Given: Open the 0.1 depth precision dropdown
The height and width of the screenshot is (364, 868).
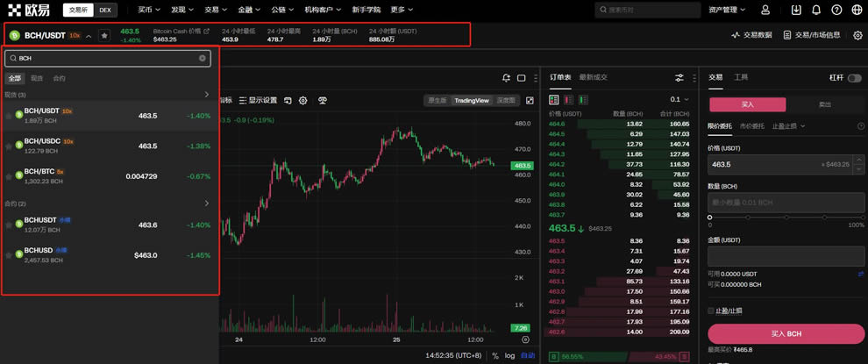Looking at the screenshot, I should [x=678, y=100].
